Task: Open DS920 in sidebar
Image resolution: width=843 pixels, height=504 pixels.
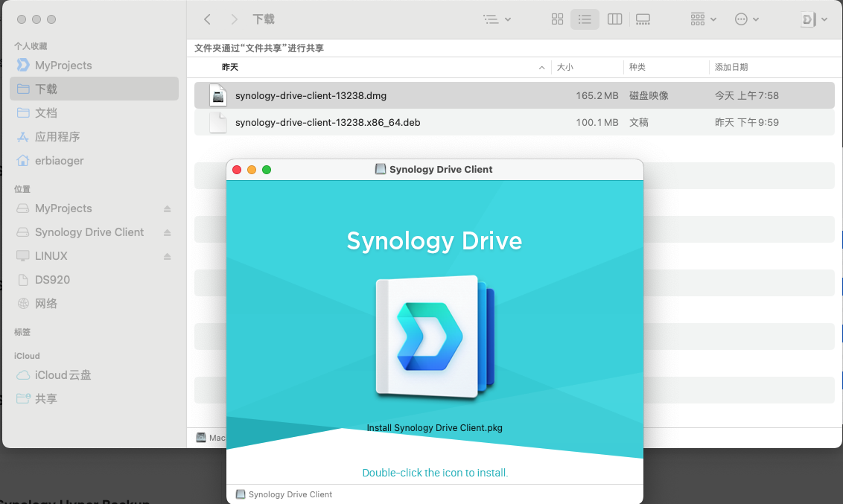Action: 94,279
